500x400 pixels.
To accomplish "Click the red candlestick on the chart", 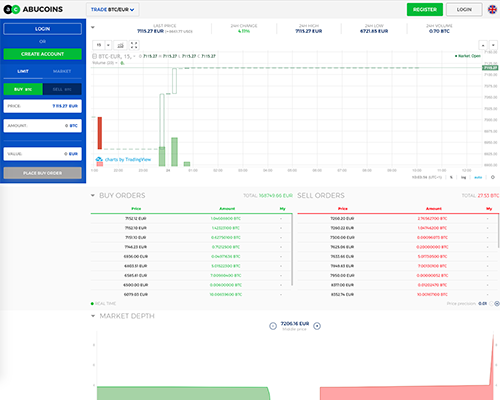I will [x=100, y=133].
